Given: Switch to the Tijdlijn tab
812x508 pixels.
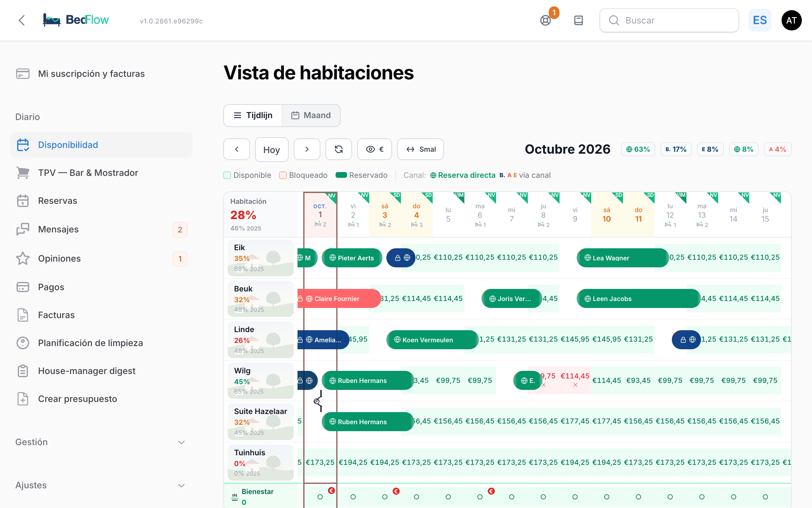Looking at the screenshot, I should [x=253, y=115].
